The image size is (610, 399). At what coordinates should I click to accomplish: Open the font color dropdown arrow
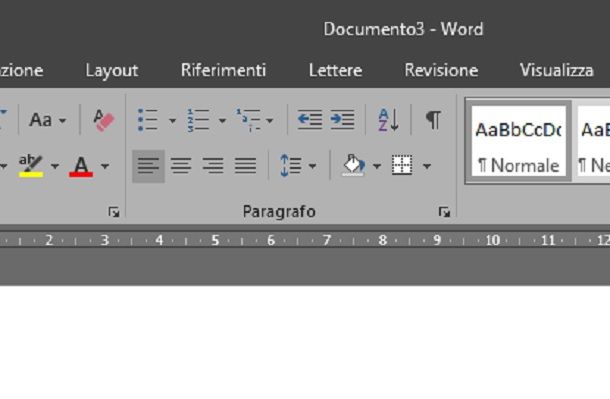tap(105, 167)
